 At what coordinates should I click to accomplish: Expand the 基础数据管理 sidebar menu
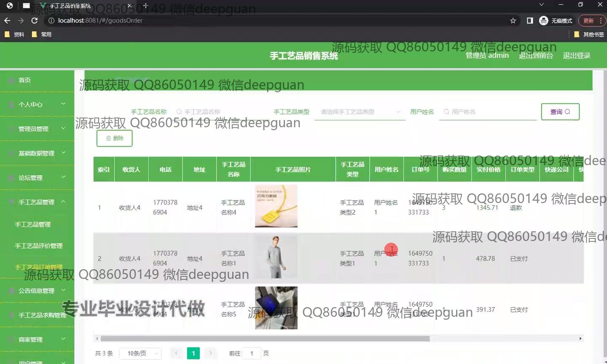pos(37,153)
